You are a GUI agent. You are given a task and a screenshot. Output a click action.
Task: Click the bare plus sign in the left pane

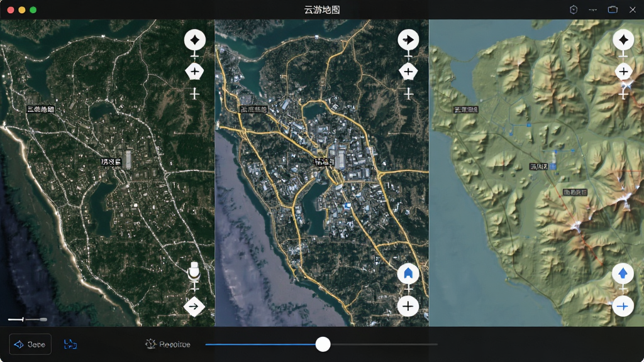[195, 94]
